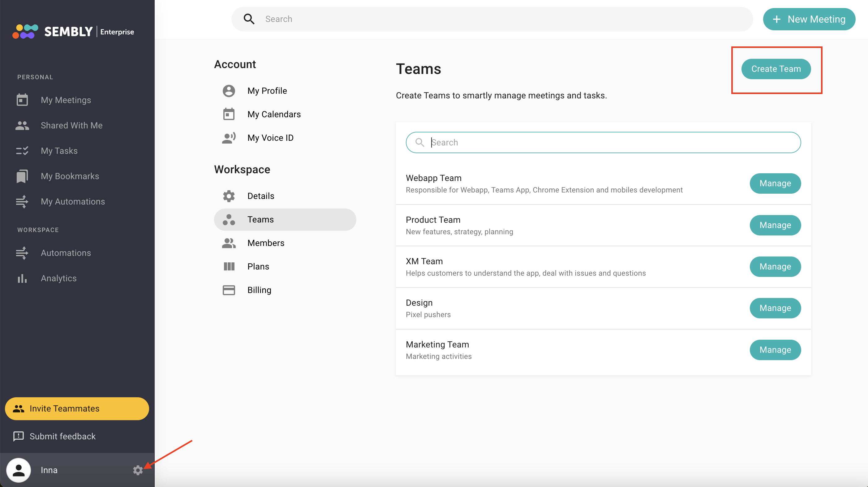868x487 pixels.
Task: Click the My Voice ID icon
Action: [229, 138]
